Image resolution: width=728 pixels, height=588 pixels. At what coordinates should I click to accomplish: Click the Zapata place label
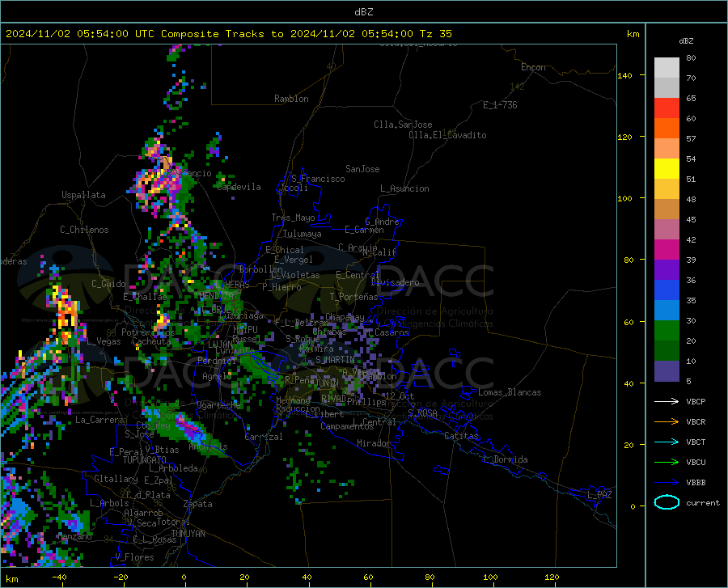point(198,504)
